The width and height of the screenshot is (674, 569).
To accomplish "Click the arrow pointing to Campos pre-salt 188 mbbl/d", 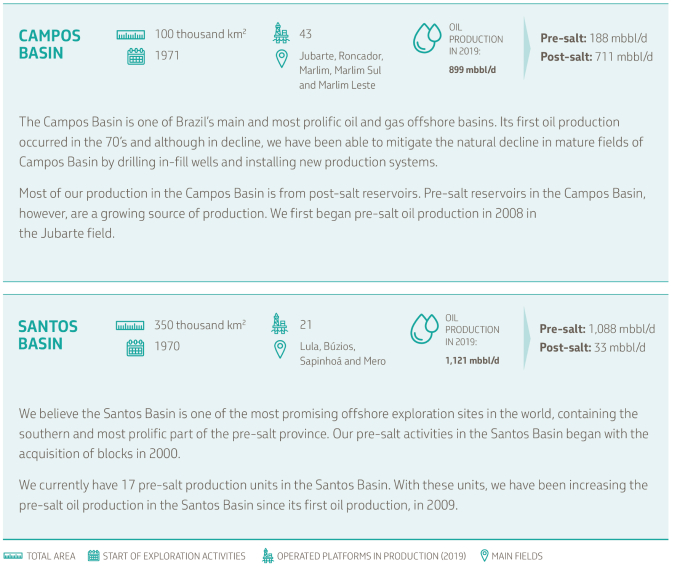I will point(527,47).
